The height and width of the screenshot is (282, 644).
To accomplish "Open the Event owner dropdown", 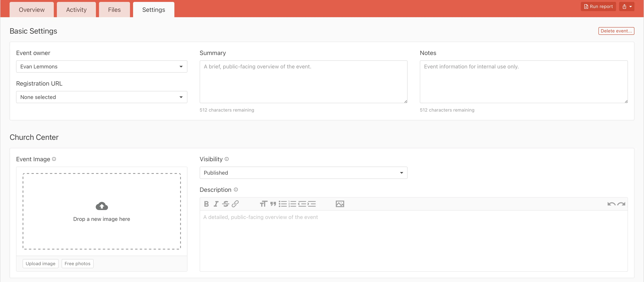I will point(101,66).
